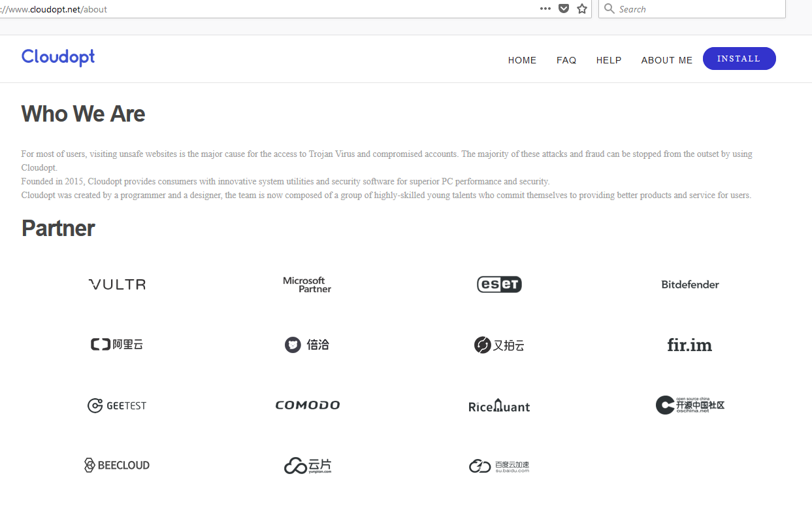Open the COMODO partner logo
This screenshot has width=812, height=527.
tap(308, 405)
